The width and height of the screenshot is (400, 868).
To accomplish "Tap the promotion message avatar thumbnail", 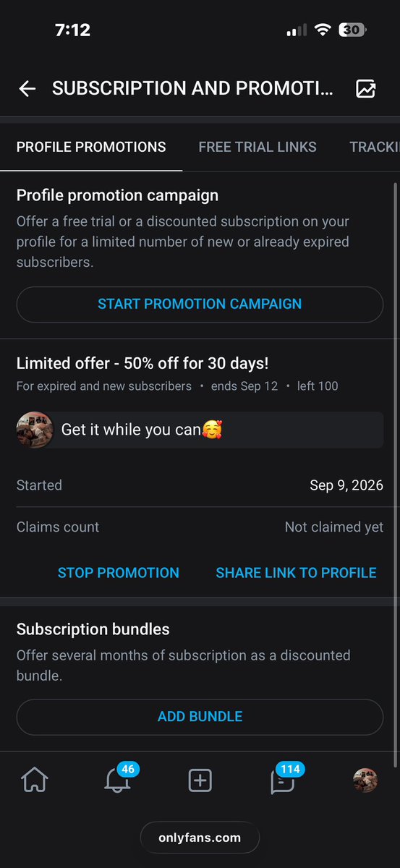I will 35,430.
